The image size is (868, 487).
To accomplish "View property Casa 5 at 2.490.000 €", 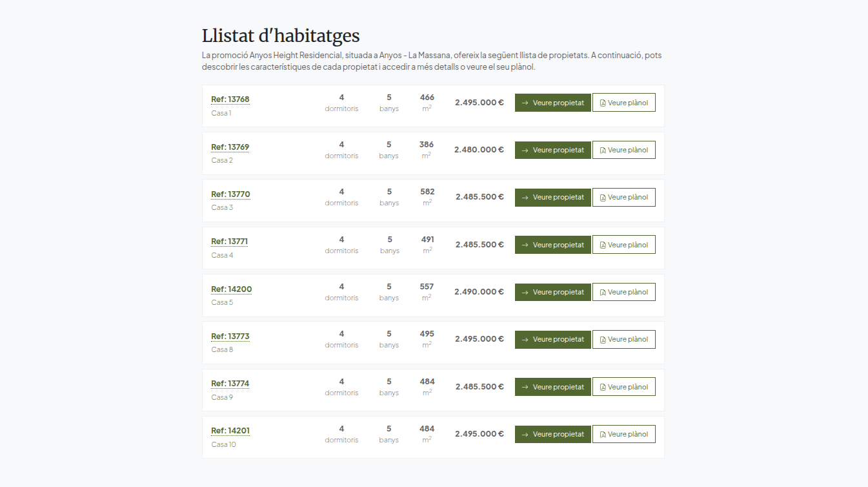I will (x=553, y=292).
